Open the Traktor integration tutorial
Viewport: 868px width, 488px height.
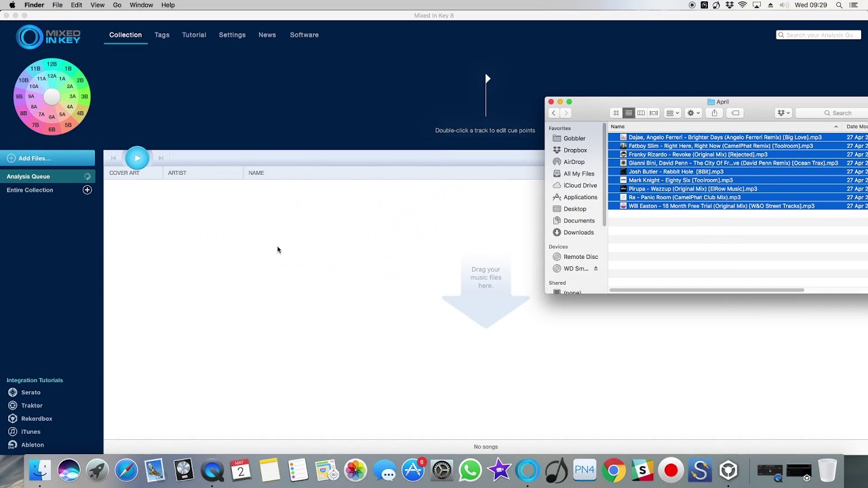(x=25, y=405)
